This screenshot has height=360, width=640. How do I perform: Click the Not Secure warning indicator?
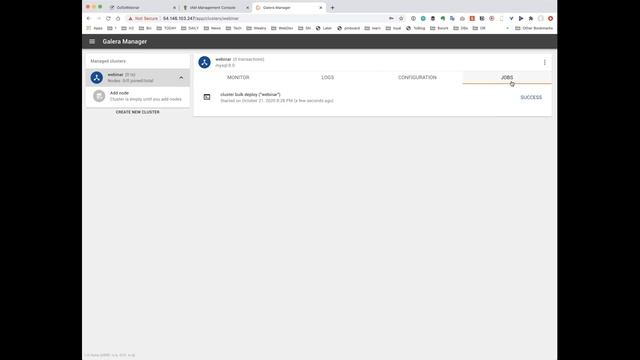[x=143, y=18]
